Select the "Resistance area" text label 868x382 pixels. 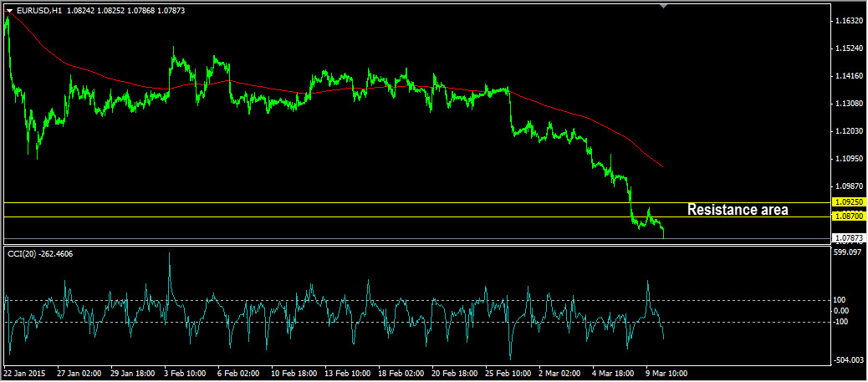tap(738, 210)
